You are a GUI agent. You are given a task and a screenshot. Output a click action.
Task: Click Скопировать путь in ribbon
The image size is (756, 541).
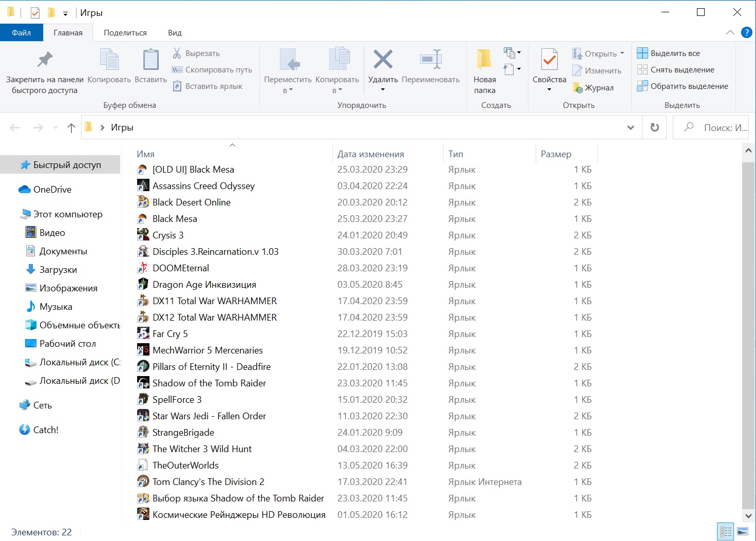coord(212,70)
